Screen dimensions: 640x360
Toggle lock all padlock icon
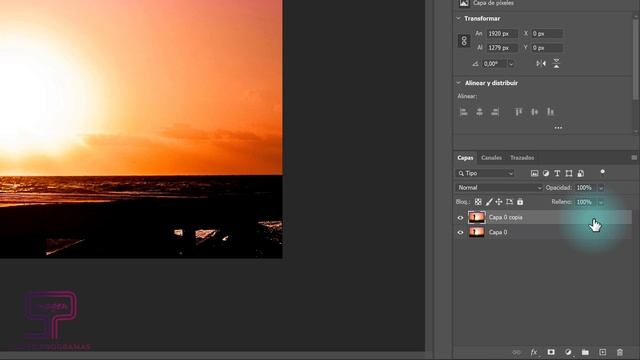click(520, 202)
